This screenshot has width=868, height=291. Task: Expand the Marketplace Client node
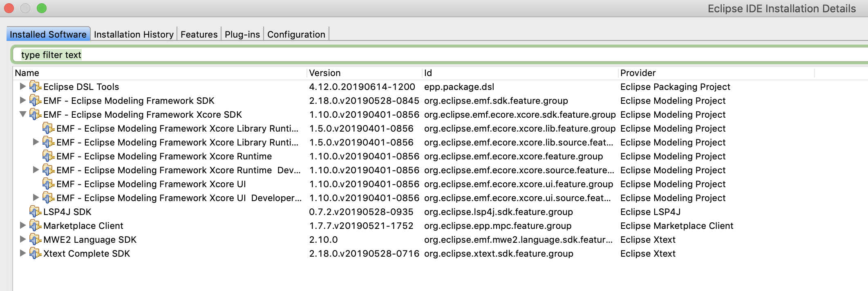(23, 225)
